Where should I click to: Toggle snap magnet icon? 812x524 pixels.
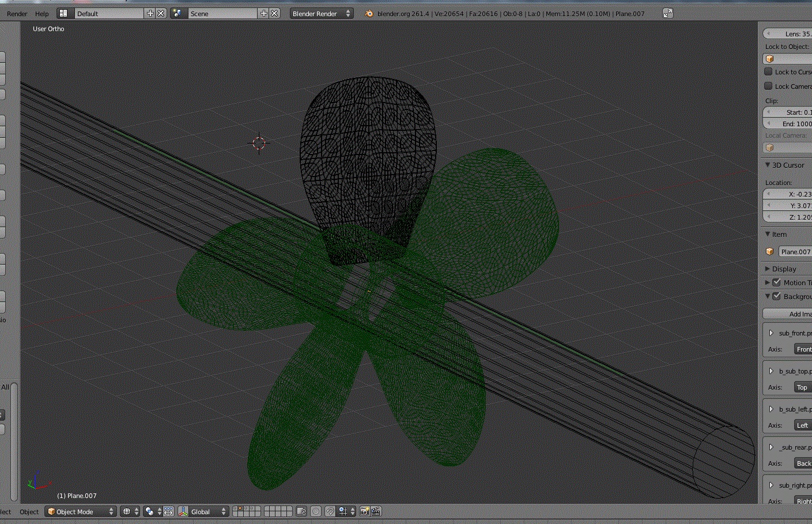point(330,511)
